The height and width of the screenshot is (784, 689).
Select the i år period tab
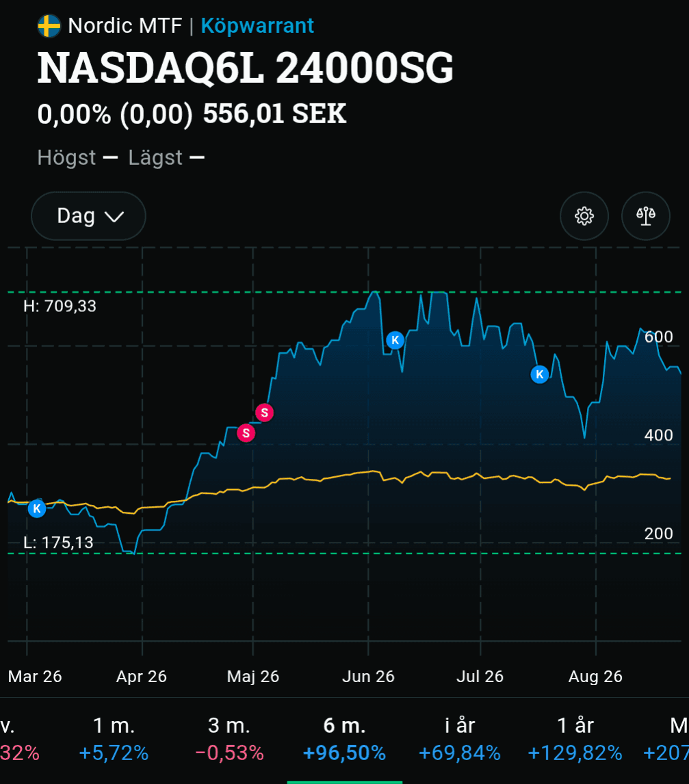tap(460, 739)
